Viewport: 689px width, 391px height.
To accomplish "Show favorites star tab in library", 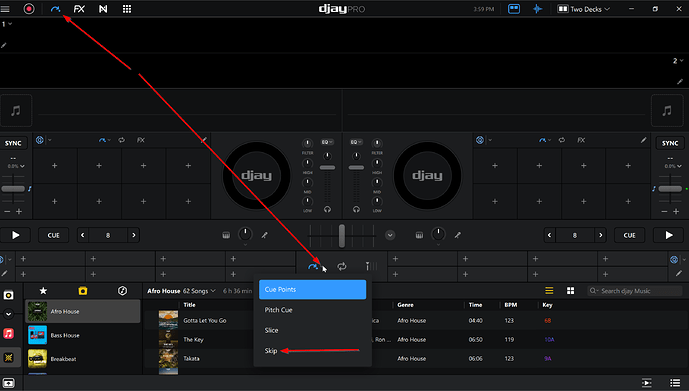I will [x=43, y=290].
